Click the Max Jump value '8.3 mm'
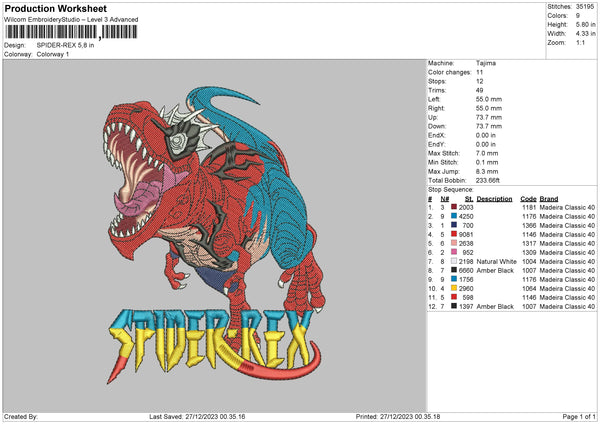This screenshot has height=424, width=600. pos(487,171)
